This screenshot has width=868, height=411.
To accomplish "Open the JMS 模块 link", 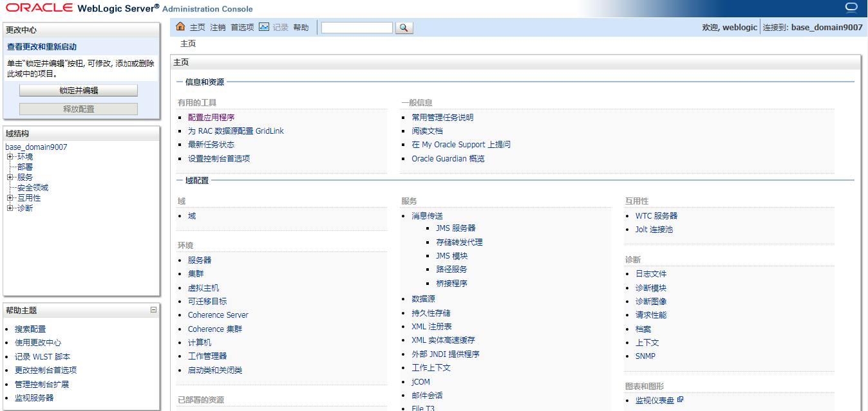I will (x=452, y=256).
